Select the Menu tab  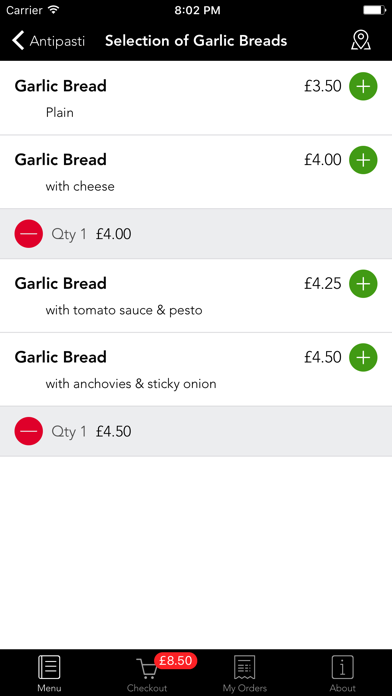tap(49, 673)
